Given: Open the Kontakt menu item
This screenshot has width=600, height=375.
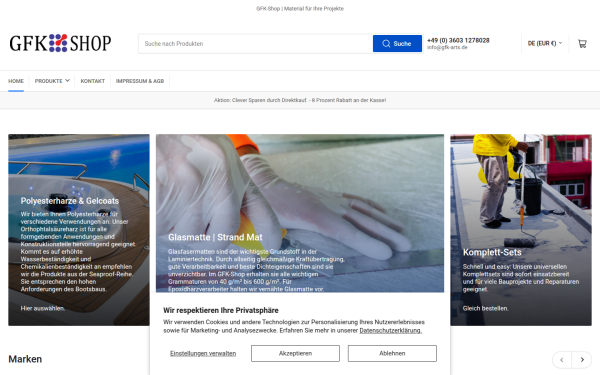Looking at the screenshot, I should (x=93, y=81).
